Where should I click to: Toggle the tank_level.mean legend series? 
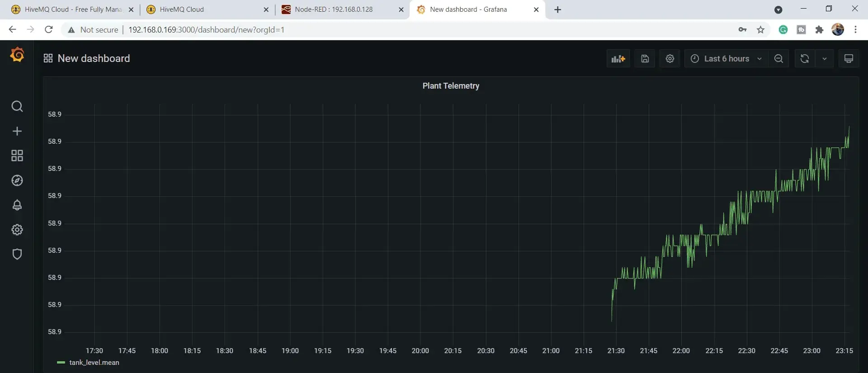tap(94, 363)
